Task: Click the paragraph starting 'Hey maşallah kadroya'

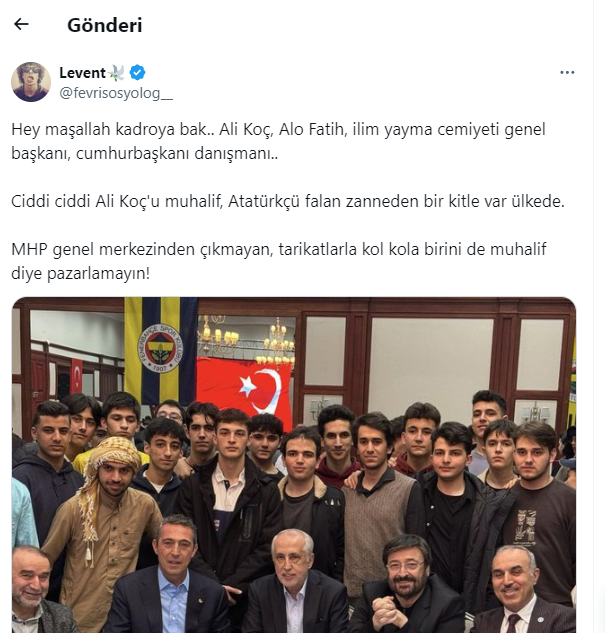Action: pyautogui.click(x=278, y=141)
